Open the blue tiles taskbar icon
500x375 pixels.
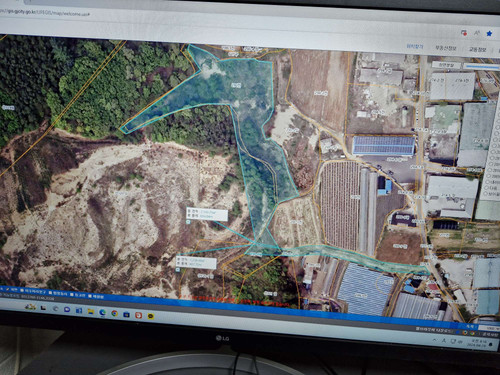point(79,311)
